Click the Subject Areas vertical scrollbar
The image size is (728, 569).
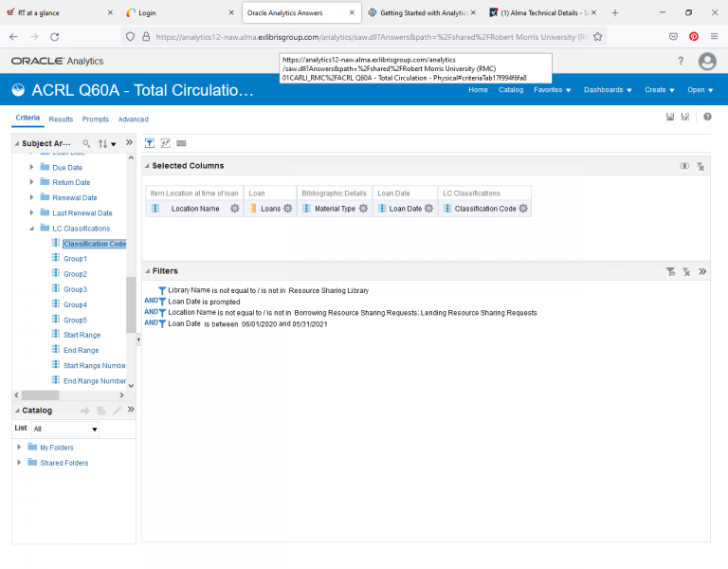pyautogui.click(x=131, y=304)
